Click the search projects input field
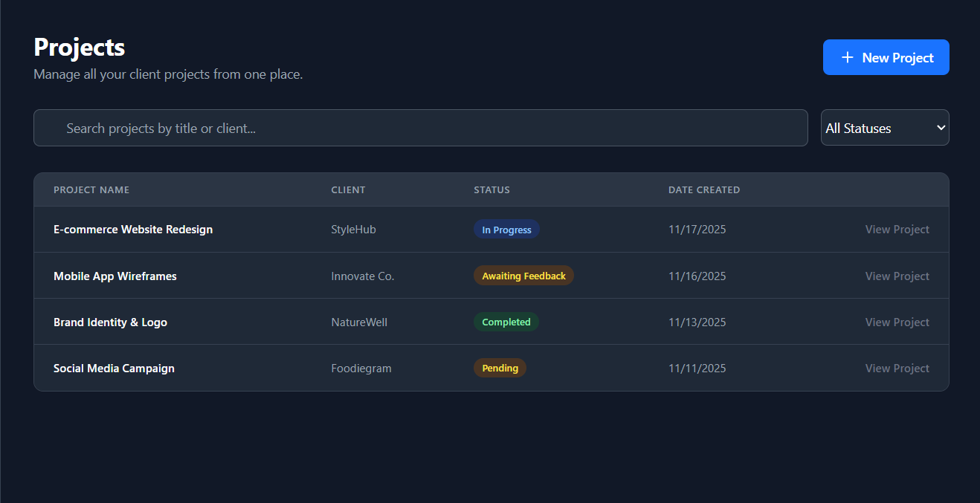Screen dimensions: 980x503 tap(420, 128)
